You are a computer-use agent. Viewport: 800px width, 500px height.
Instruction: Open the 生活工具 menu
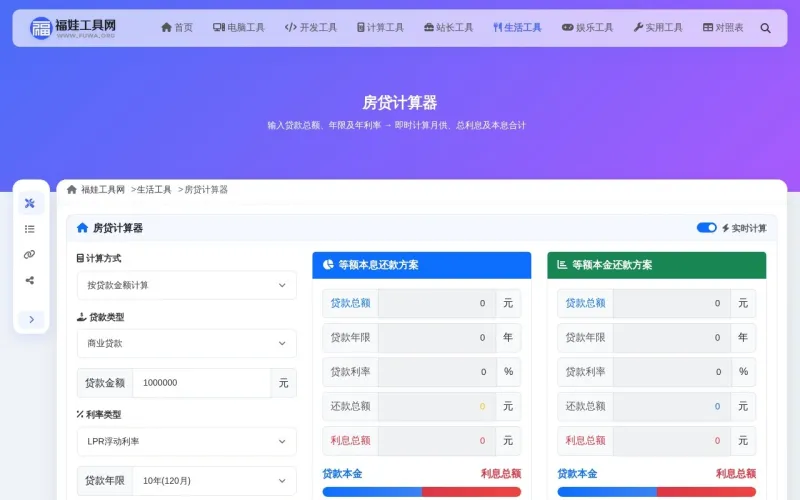click(x=517, y=28)
